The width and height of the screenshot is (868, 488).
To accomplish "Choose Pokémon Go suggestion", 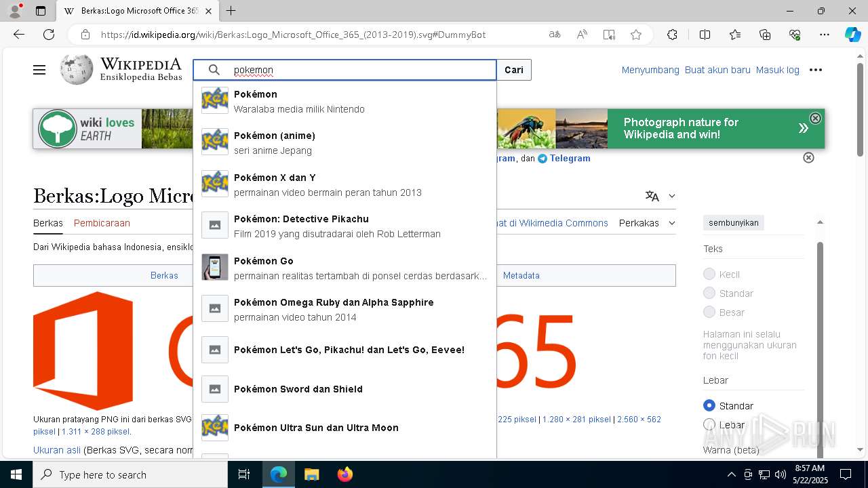I will [x=345, y=268].
